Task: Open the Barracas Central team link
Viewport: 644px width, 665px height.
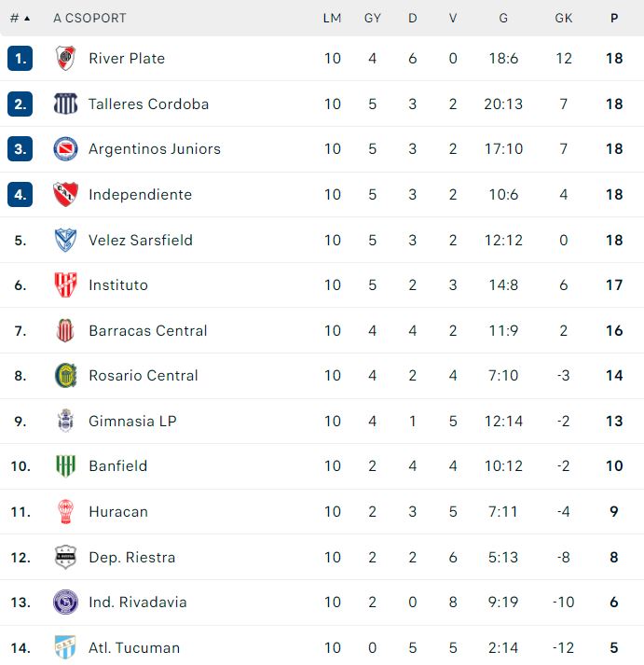Action: [148, 330]
